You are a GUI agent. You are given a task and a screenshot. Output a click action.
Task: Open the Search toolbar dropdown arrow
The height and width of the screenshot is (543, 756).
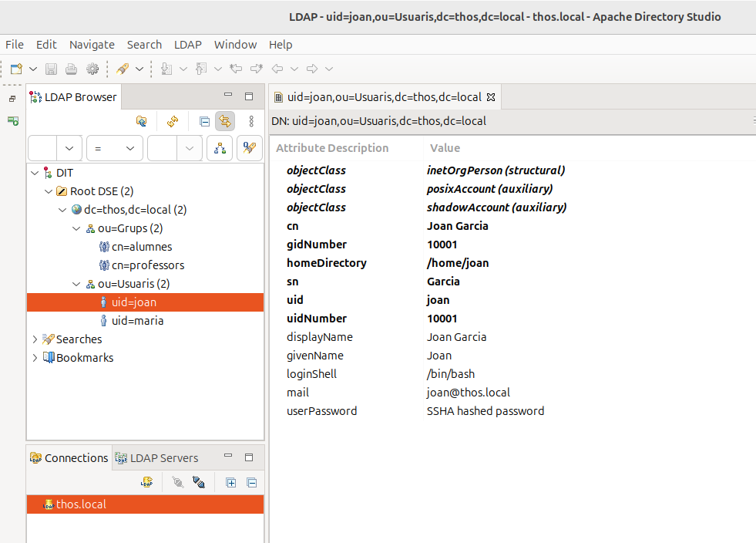pyautogui.click(x=139, y=69)
